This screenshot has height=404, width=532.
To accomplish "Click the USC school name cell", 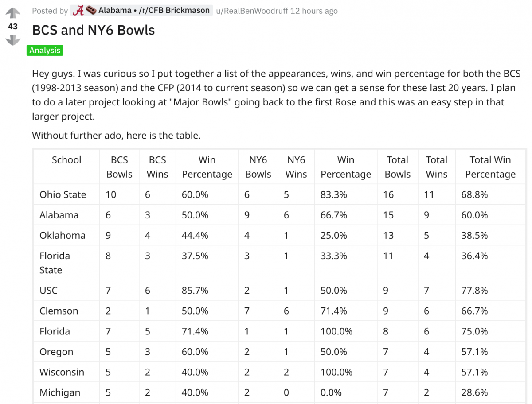I will [66, 291].
